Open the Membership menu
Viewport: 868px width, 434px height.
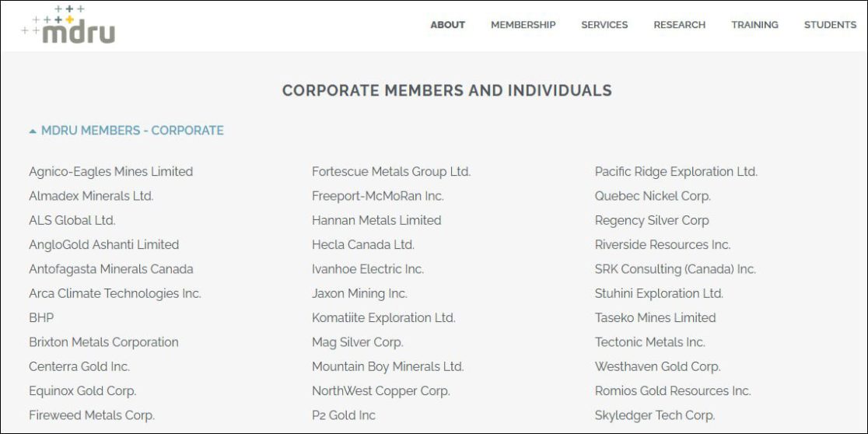pyautogui.click(x=523, y=25)
